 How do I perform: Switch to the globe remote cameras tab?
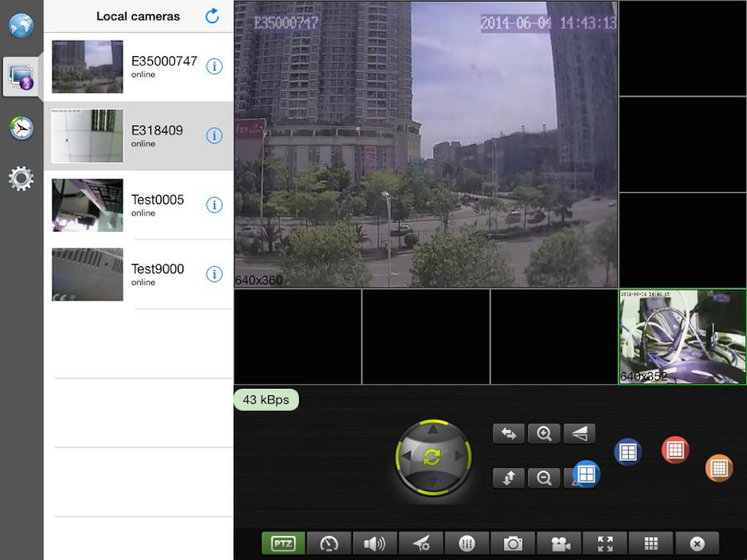21,26
